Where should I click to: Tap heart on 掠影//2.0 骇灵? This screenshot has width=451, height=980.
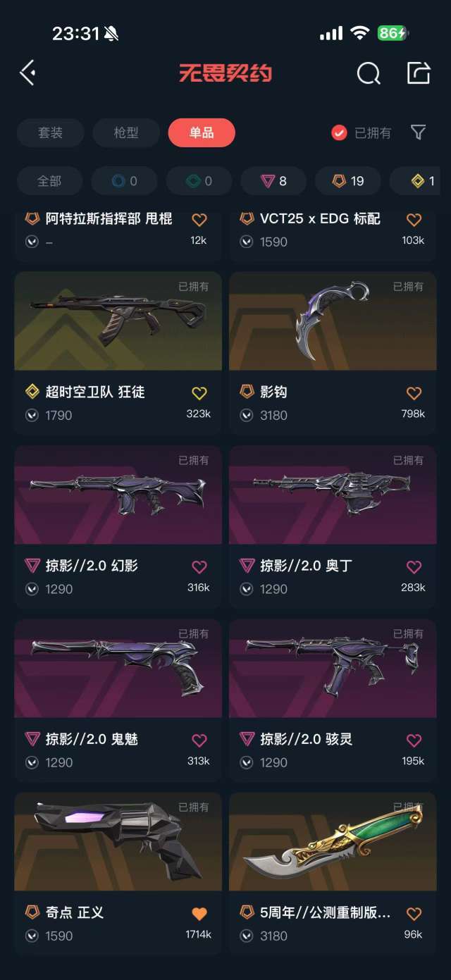pos(414,740)
